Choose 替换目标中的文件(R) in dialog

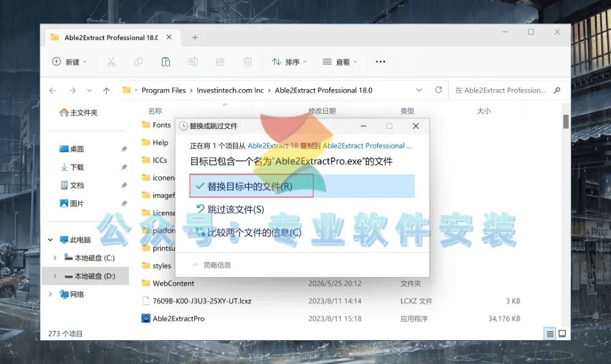click(302, 186)
